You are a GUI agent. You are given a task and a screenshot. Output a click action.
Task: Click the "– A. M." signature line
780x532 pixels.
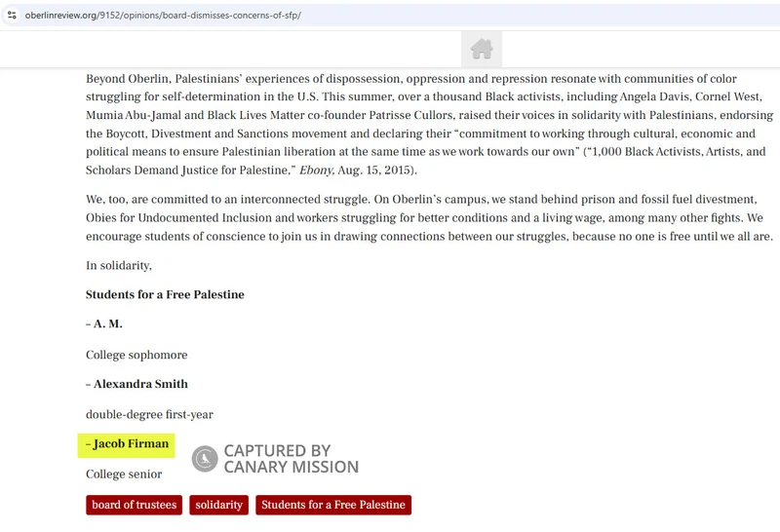pyautogui.click(x=104, y=323)
